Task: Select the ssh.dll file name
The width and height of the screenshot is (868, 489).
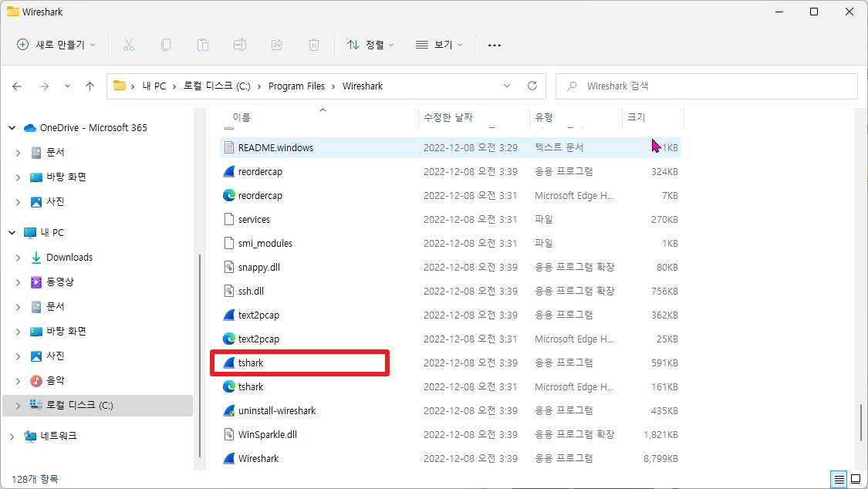Action: pos(251,291)
